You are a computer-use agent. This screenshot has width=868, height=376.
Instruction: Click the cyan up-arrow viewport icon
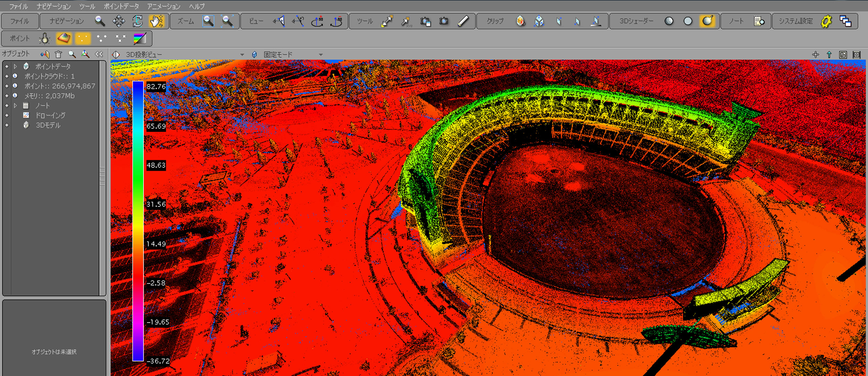[829, 55]
